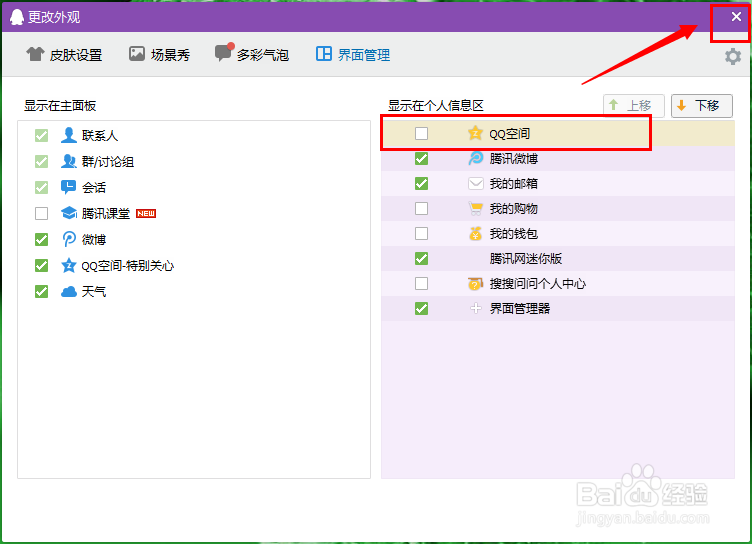
Task: Select the 我的钱包 row label
Action: pos(514,234)
